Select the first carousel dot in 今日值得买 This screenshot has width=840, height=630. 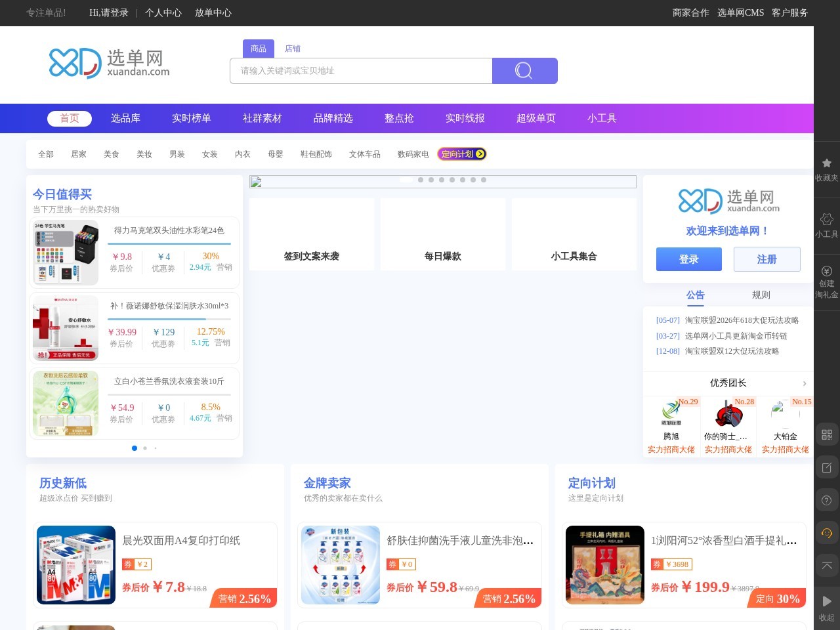(x=135, y=448)
